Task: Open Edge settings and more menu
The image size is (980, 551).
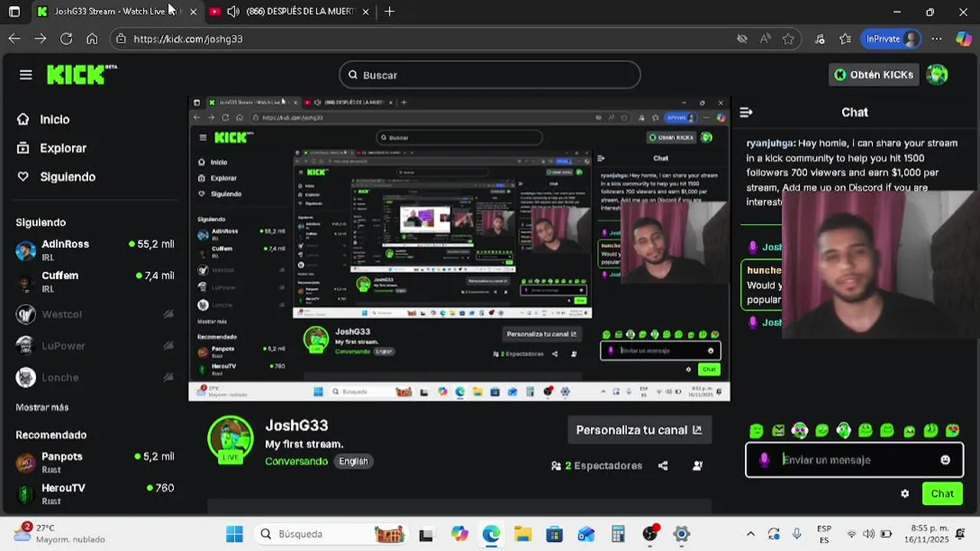Action: point(937,38)
